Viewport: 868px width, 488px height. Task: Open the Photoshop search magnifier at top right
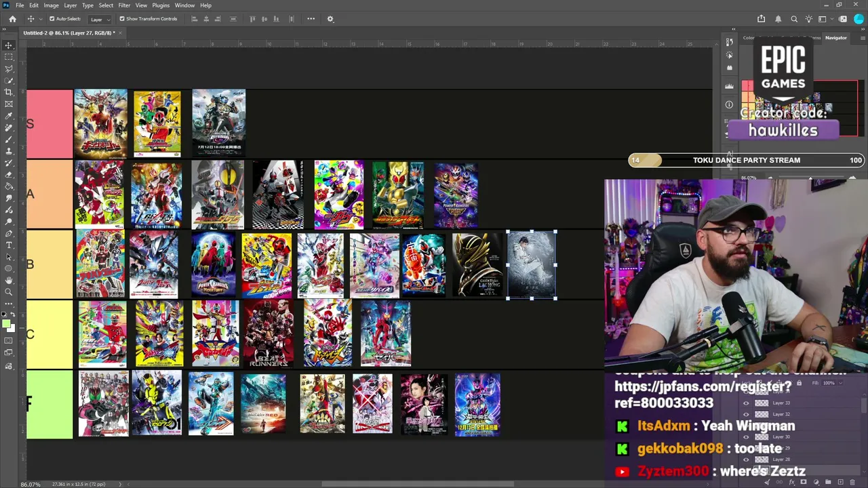pyautogui.click(x=794, y=19)
